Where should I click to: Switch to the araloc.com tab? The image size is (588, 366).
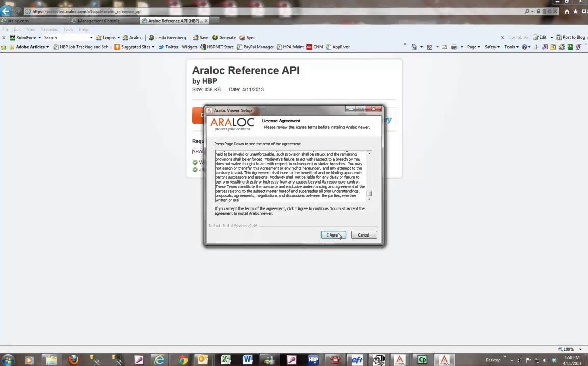pos(18,21)
